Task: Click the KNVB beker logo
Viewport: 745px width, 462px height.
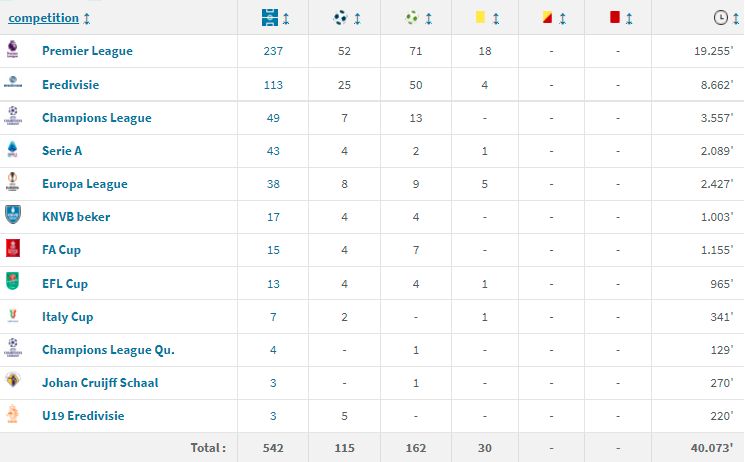Action: (x=13, y=216)
